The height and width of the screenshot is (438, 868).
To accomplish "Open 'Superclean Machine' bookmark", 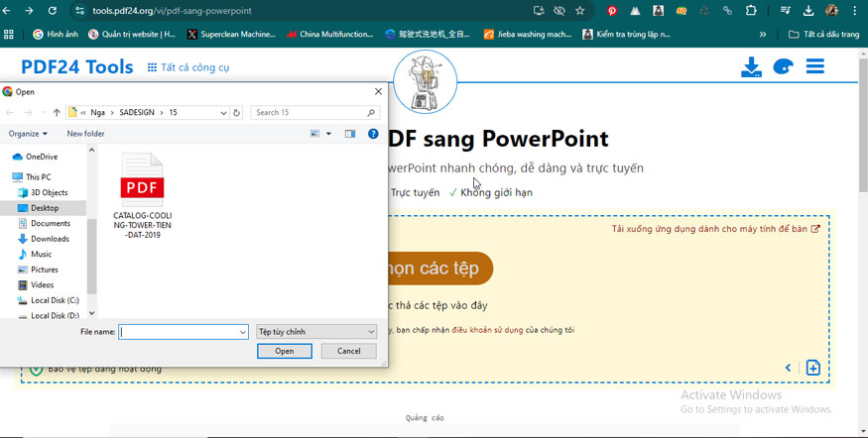I will pyautogui.click(x=231, y=35).
